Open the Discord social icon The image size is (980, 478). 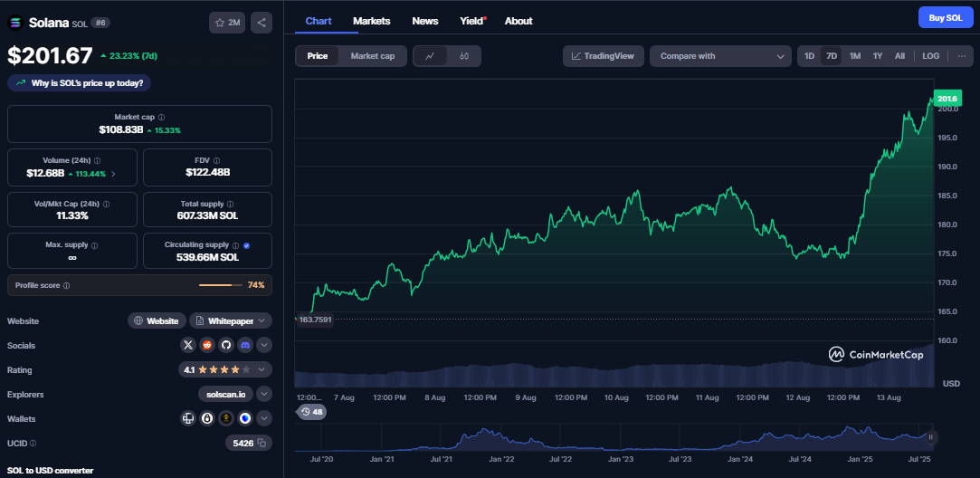point(244,345)
